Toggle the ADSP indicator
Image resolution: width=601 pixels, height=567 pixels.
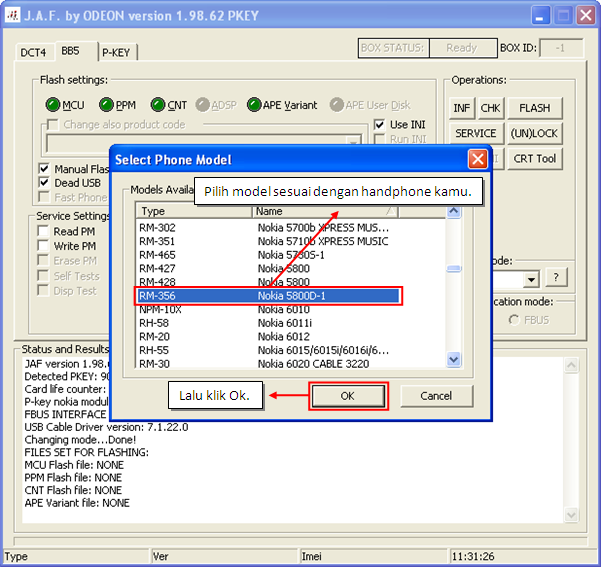click(202, 105)
